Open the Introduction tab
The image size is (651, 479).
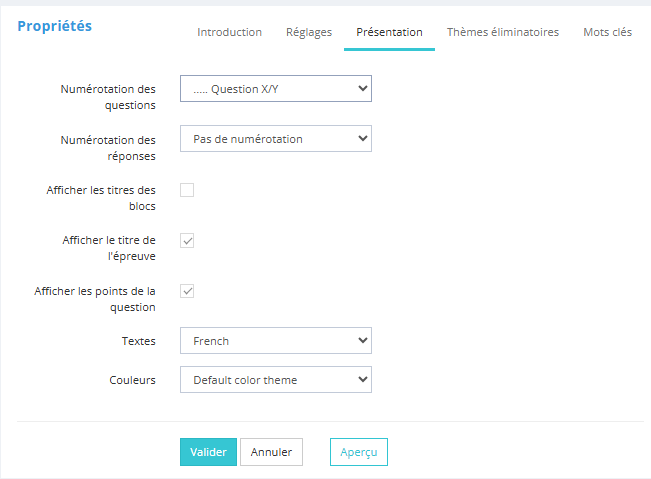coord(229,32)
